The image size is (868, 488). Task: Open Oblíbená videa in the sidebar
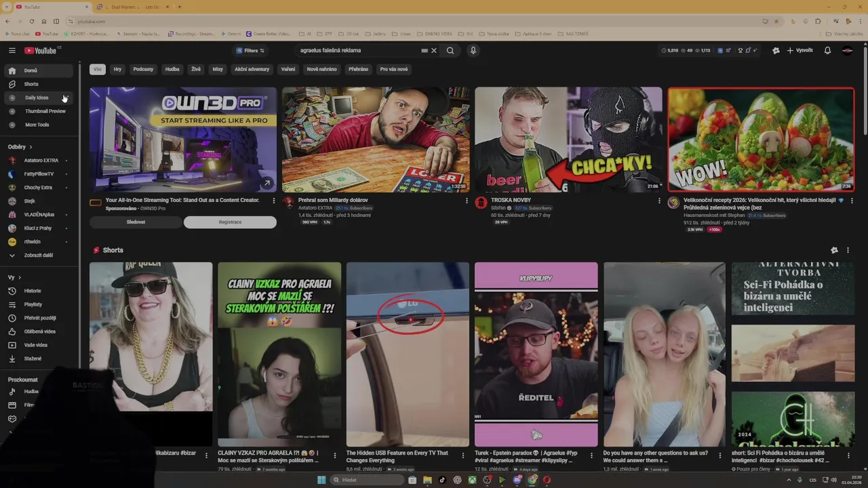coord(39,331)
